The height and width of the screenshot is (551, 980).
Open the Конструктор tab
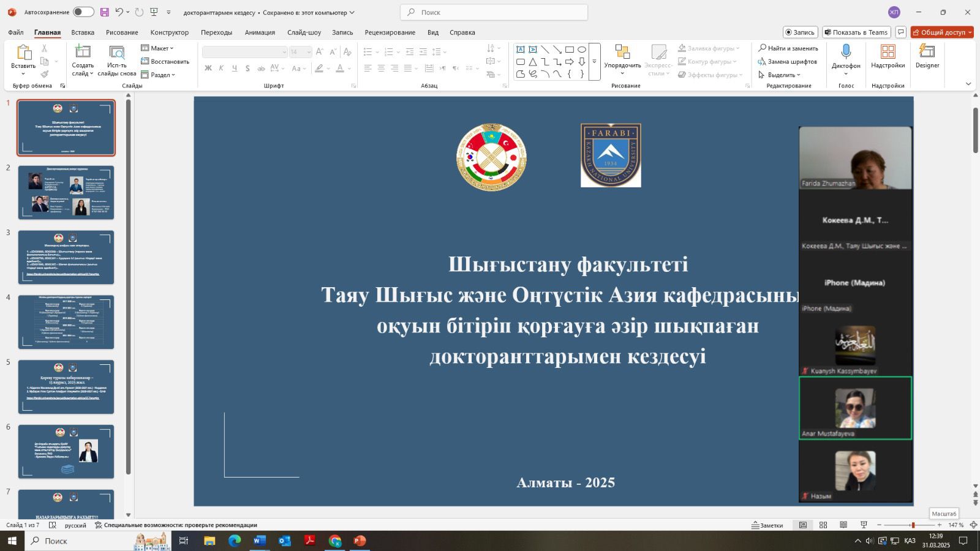[170, 32]
